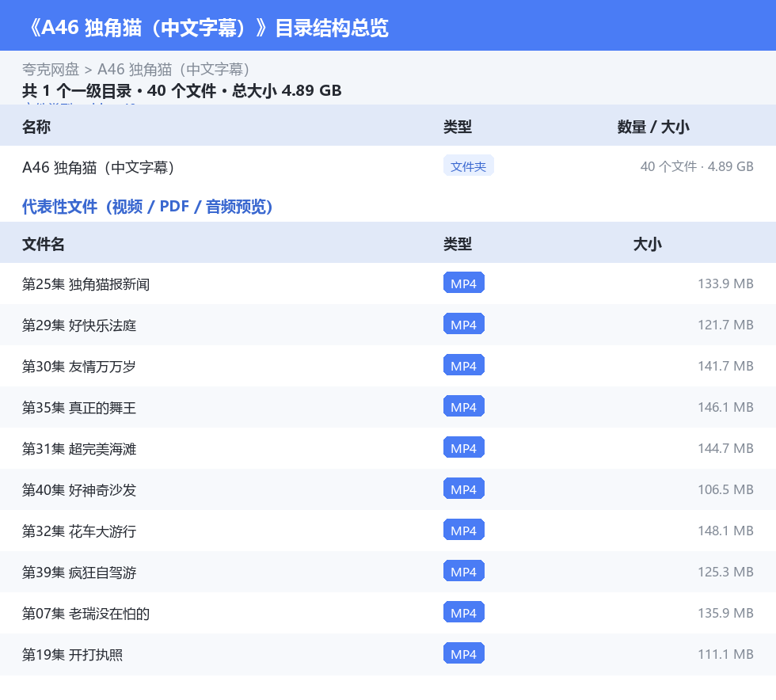Screen dimensions: 776x700
Task: Open file 第39集 疯狂自驾游
Action: [79, 572]
